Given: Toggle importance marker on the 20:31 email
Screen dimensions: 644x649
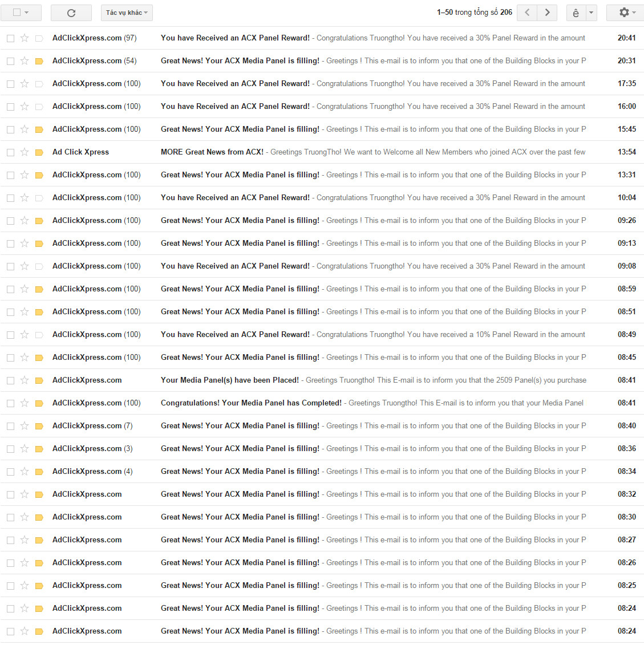Looking at the screenshot, I should [x=39, y=61].
